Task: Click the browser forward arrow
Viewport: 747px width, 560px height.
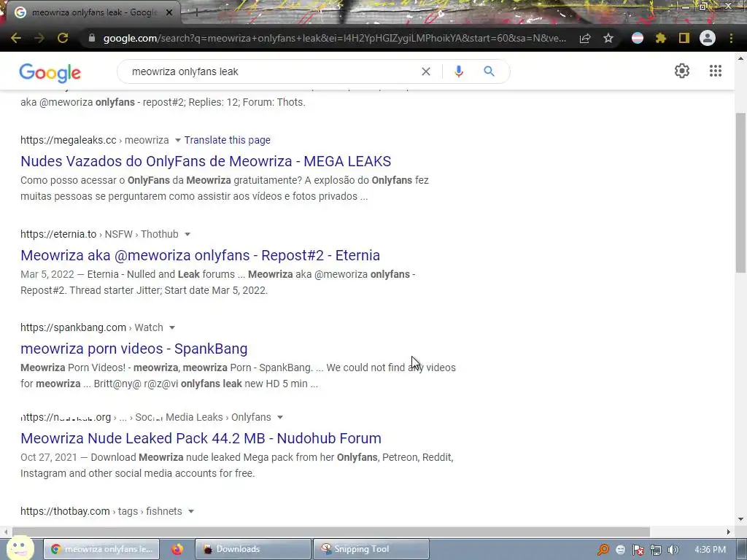Action: pyautogui.click(x=39, y=38)
